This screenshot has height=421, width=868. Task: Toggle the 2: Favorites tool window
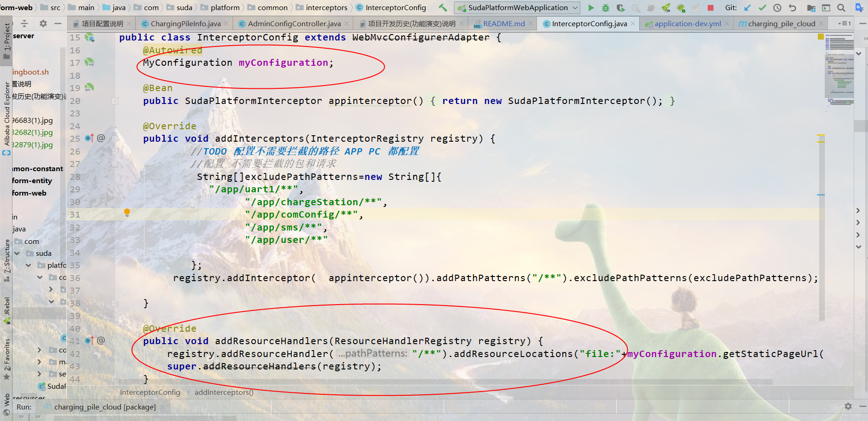tap(6, 359)
